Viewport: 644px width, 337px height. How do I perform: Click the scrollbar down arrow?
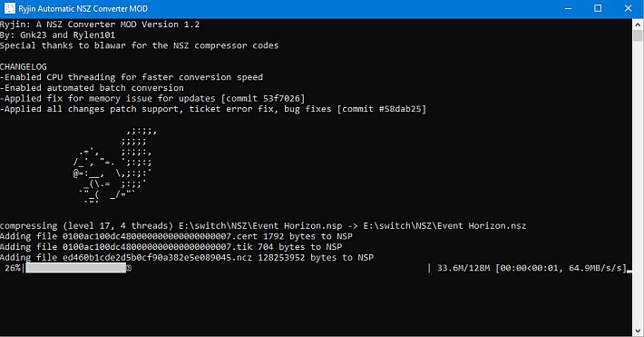638,331
